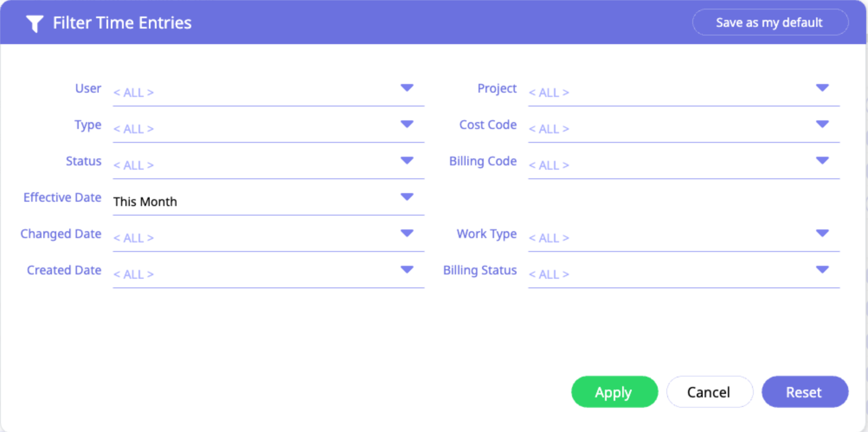868x432 pixels.
Task: Open the Billing Code dropdown arrow
Action: 822,161
